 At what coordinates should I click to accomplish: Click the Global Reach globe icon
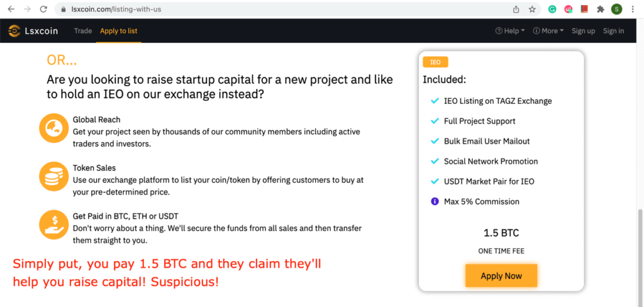pyautogui.click(x=53, y=128)
